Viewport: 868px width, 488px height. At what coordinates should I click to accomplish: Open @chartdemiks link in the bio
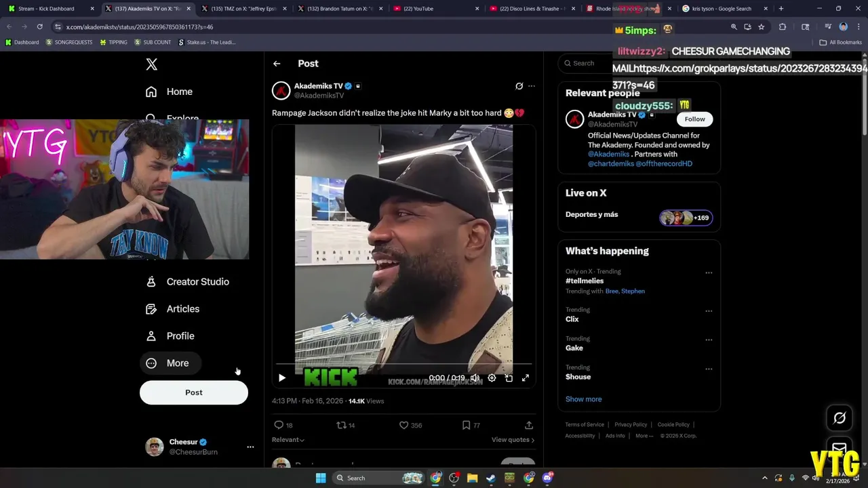coord(611,163)
